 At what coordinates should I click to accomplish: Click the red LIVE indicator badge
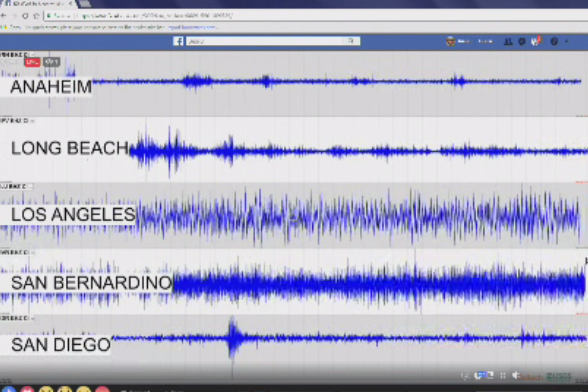coord(32,62)
